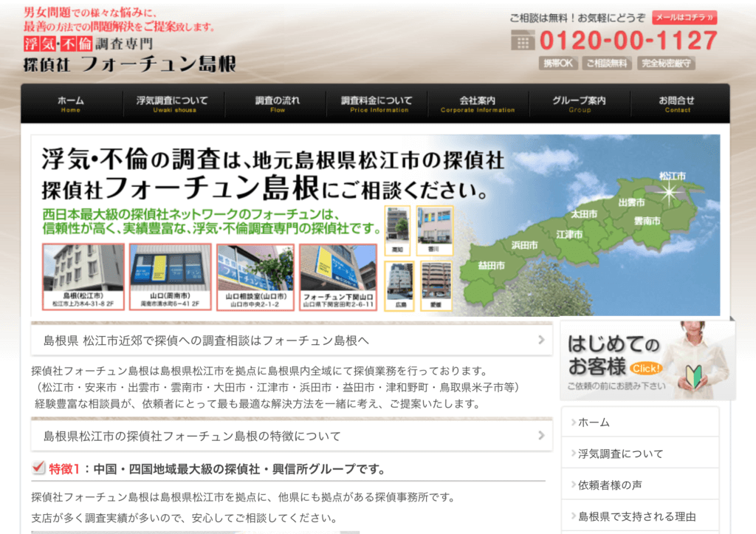
Task: Click the red メールはコチラ button
Action: (x=684, y=18)
